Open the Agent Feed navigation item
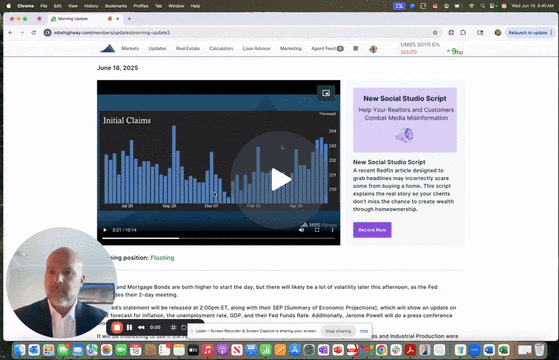Image resolution: width=559 pixels, height=360 pixels. point(327,48)
